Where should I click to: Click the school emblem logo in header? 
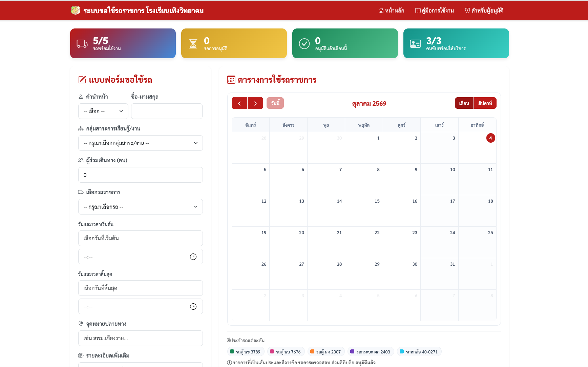(x=75, y=11)
